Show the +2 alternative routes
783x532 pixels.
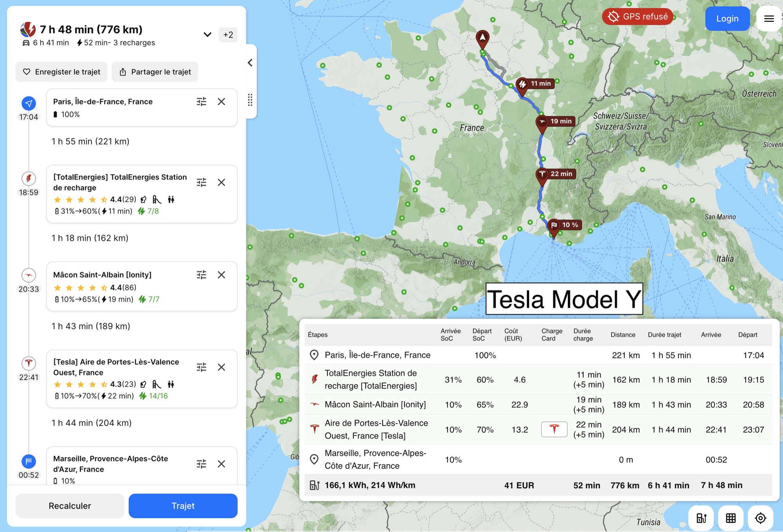coord(228,34)
